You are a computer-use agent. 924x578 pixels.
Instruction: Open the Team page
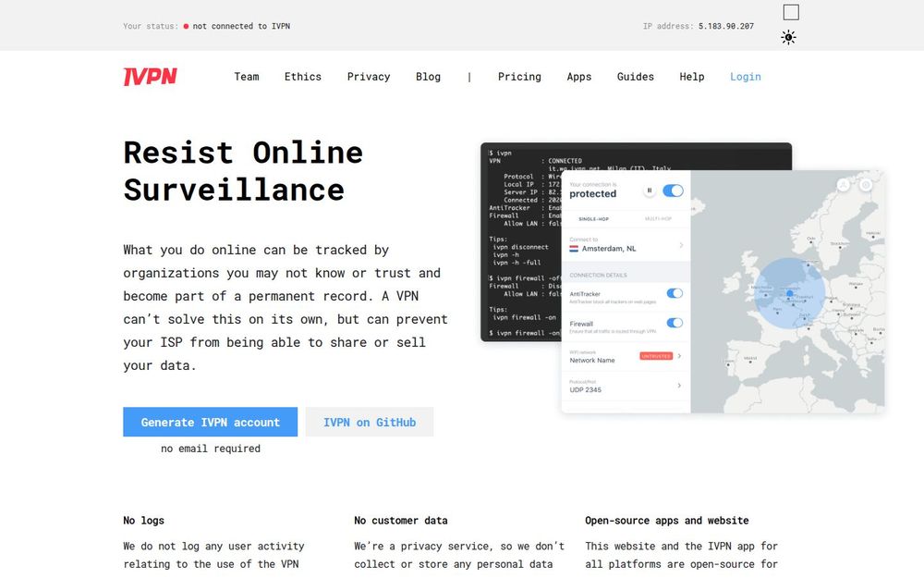tap(247, 77)
